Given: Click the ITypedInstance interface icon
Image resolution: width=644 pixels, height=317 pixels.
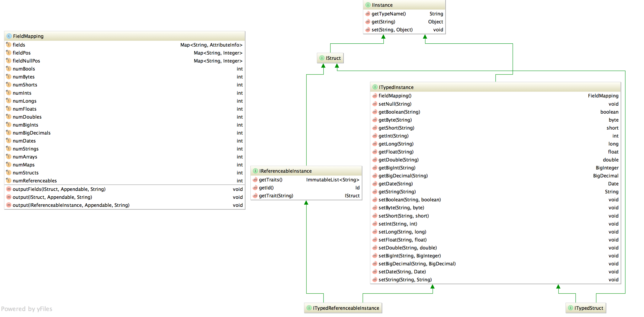Looking at the screenshot, I should pos(375,87).
